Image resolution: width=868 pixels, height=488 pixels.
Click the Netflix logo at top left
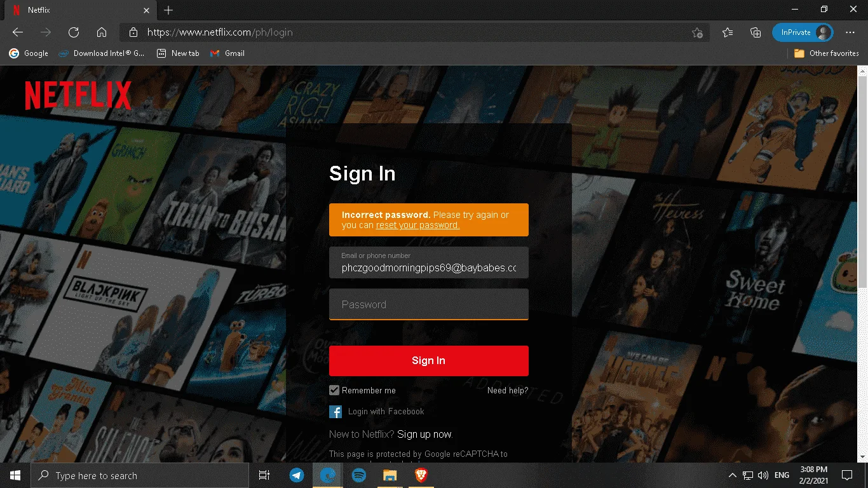tap(78, 95)
